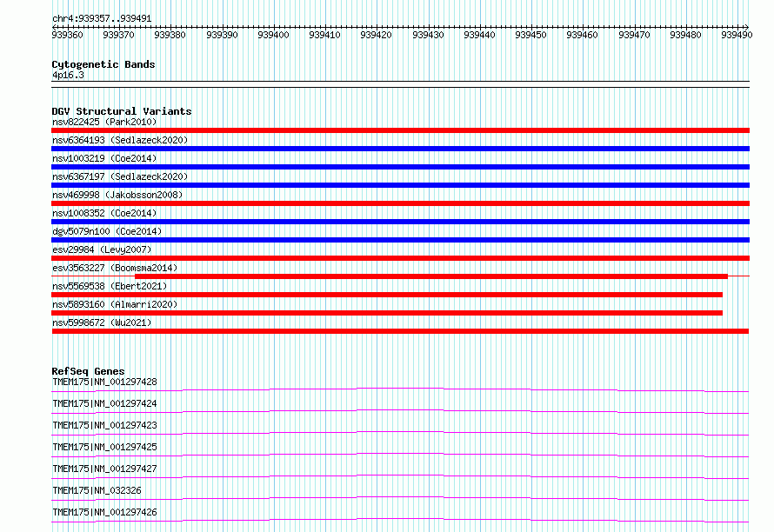Screen dimensions: 774x532
Task: Select the blue nsv1008352 variant bar
Action: point(400,222)
